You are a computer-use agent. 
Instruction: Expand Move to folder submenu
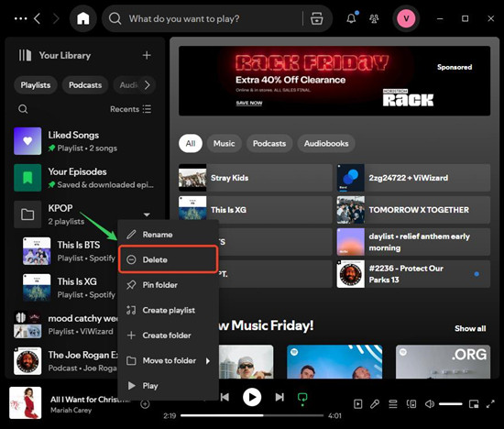(x=168, y=360)
